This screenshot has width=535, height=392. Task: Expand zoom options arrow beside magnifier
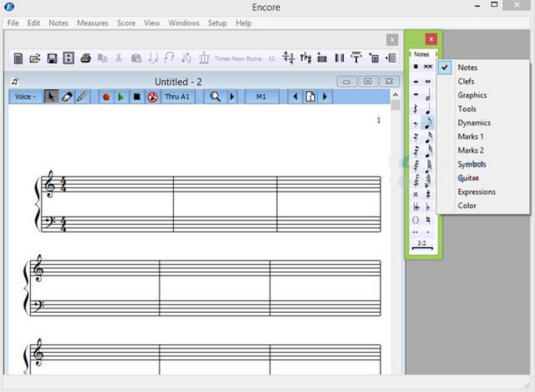click(x=232, y=97)
